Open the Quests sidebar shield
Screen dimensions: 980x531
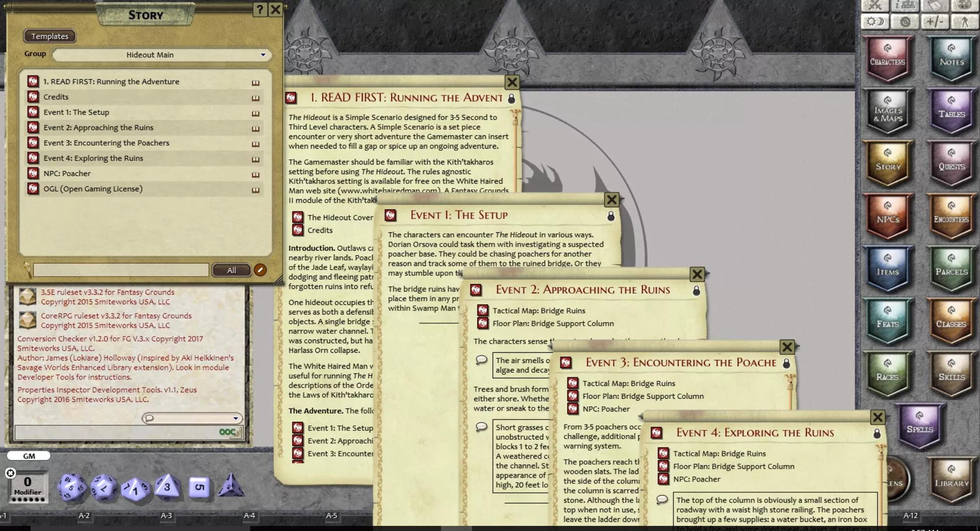coord(951,165)
